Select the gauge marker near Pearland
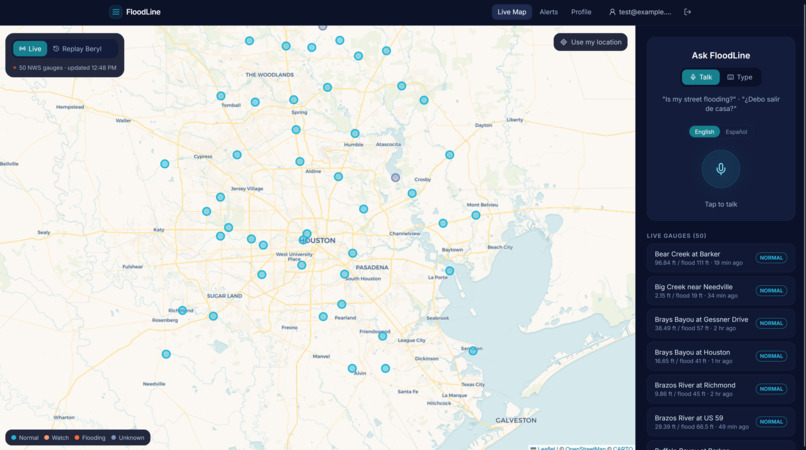 pyautogui.click(x=342, y=304)
